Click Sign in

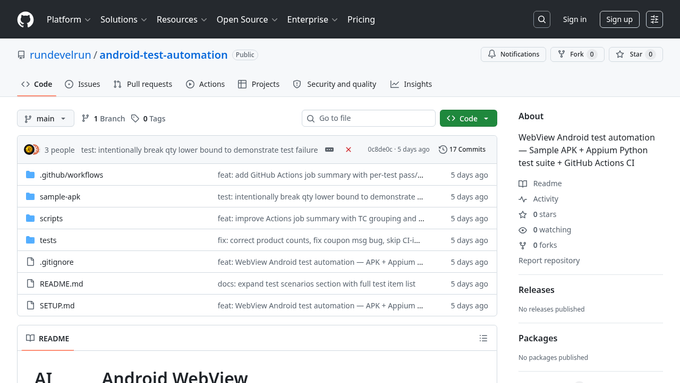coord(574,20)
